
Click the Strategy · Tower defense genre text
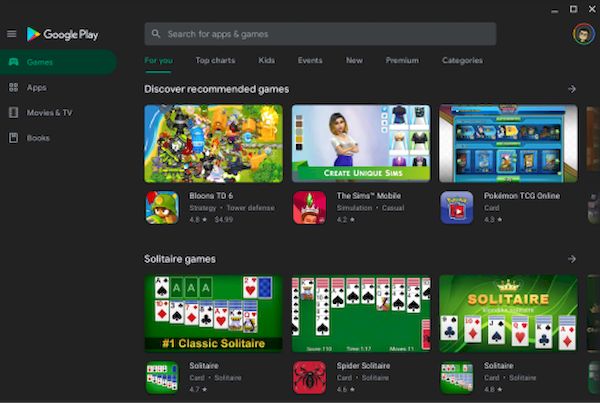tap(232, 208)
